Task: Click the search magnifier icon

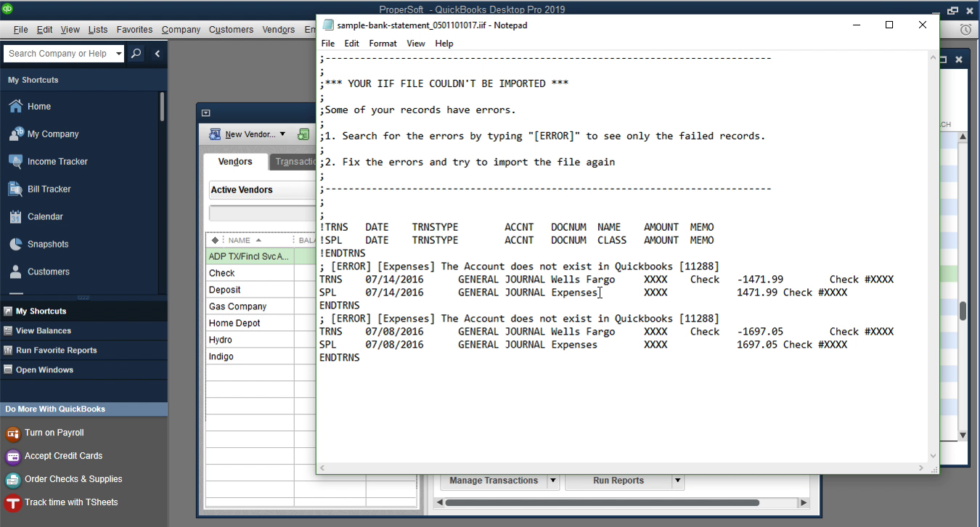Action: click(x=136, y=54)
